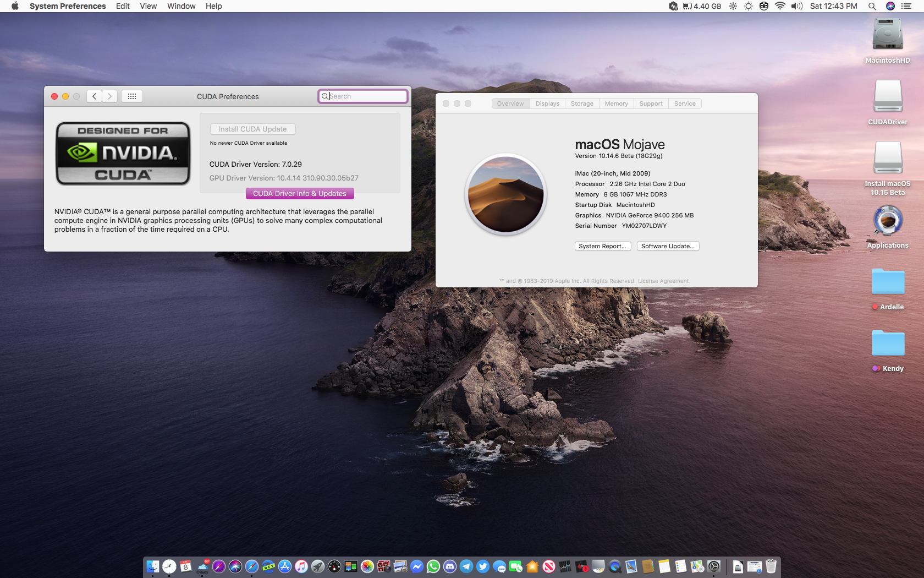Switch to the Displays tab
This screenshot has width=924, height=578.
point(547,103)
